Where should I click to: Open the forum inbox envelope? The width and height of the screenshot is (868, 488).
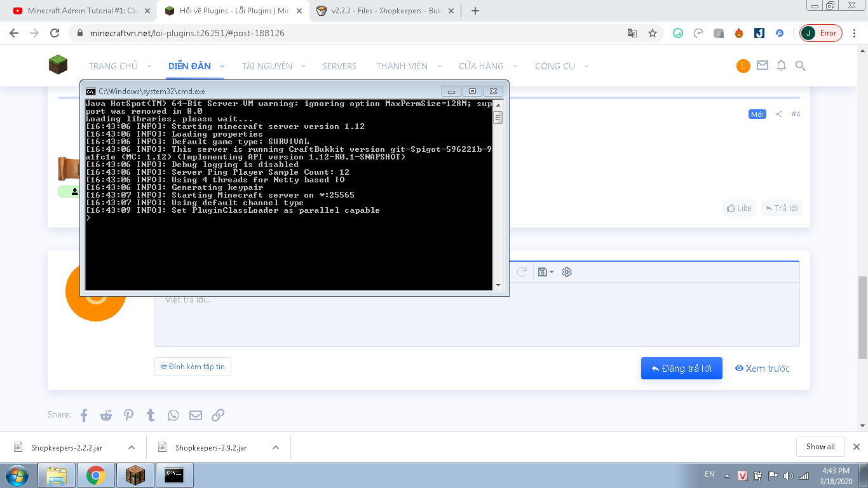point(763,65)
